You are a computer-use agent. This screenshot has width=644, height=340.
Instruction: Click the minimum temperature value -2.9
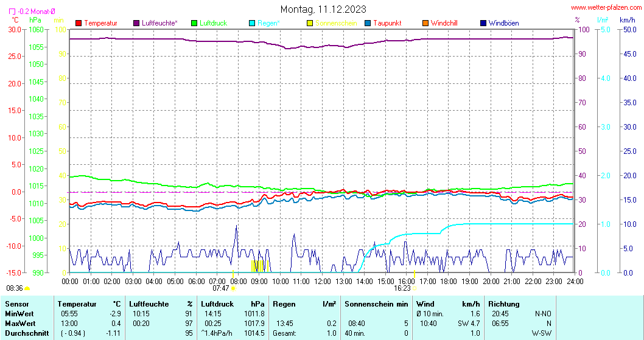pos(114,314)
